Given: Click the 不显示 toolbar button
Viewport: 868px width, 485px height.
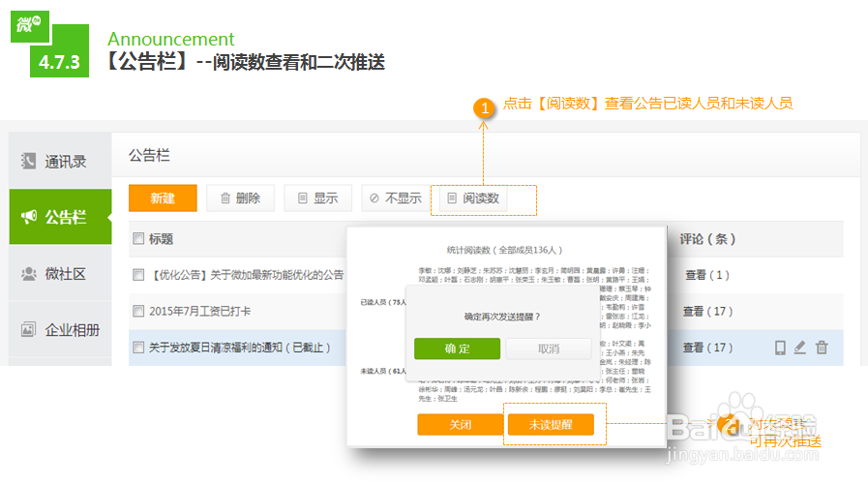Looking at the screenshot, I should (395, 198).
